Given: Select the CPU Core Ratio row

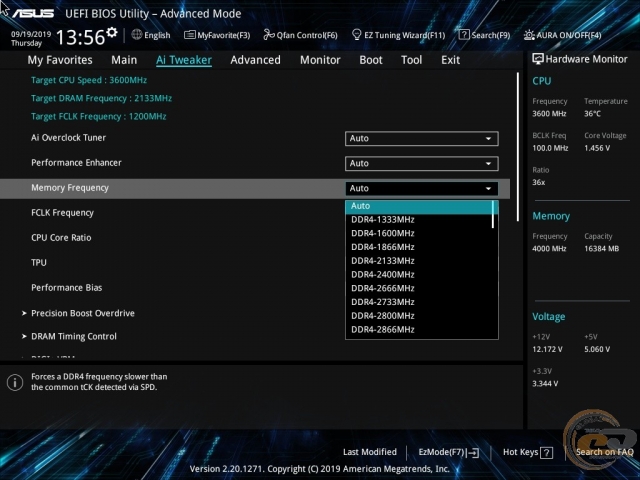Looking at the screenshot, I should (61, 238).
